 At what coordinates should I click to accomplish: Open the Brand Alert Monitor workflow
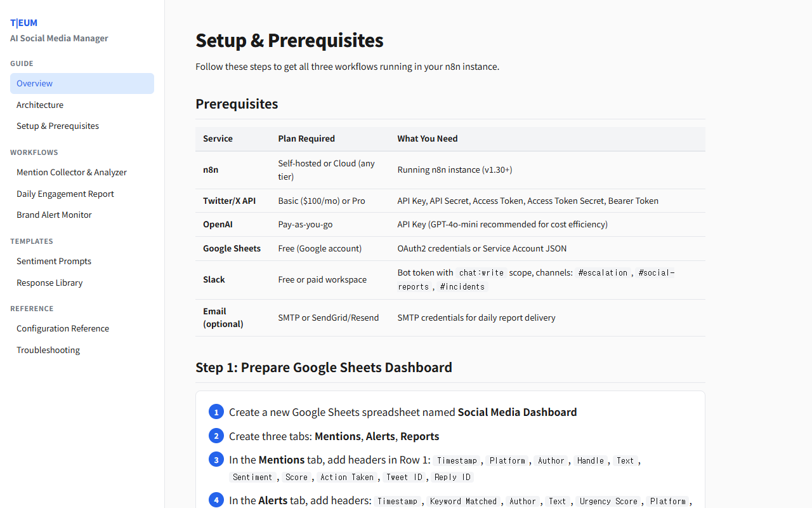coord(54,215)
